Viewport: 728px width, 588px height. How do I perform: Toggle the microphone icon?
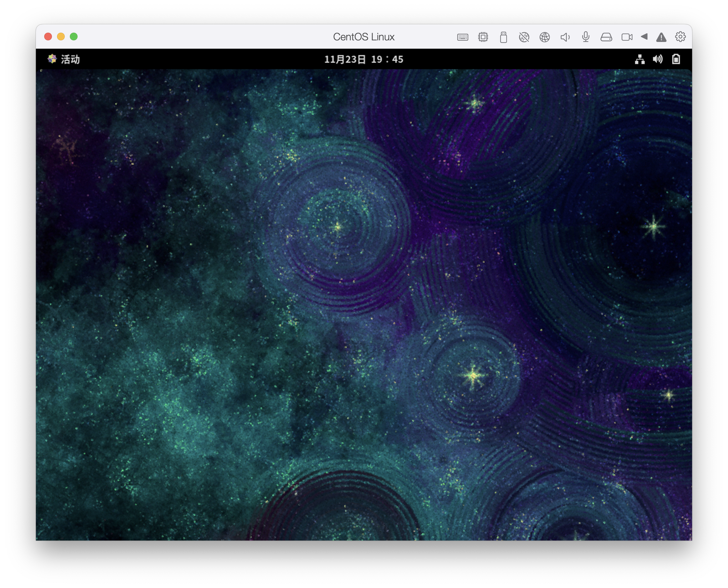586,37
